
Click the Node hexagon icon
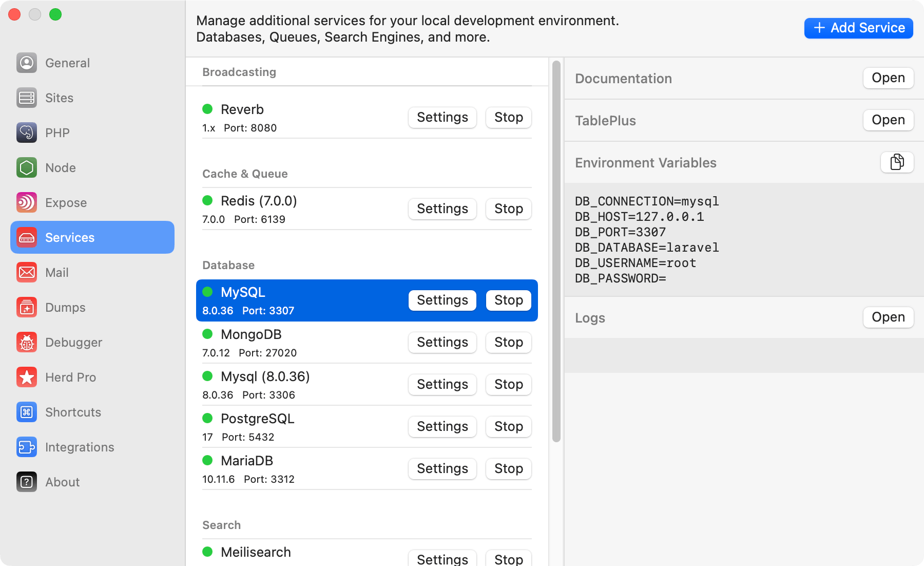tap(27, 167)
